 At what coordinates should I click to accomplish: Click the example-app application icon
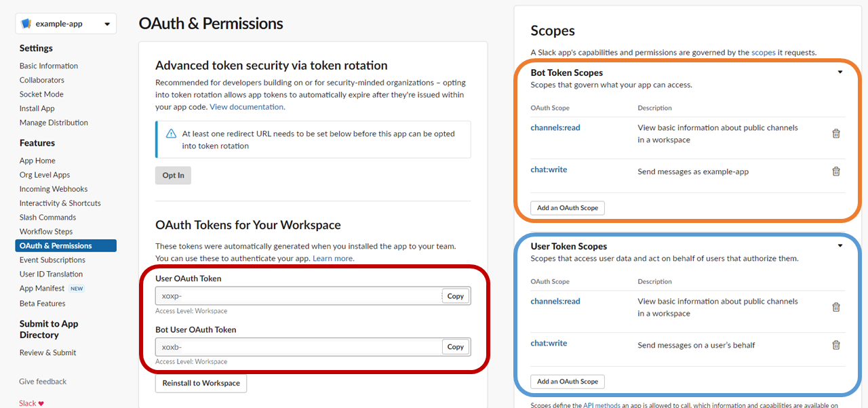(x=26, y=22)
